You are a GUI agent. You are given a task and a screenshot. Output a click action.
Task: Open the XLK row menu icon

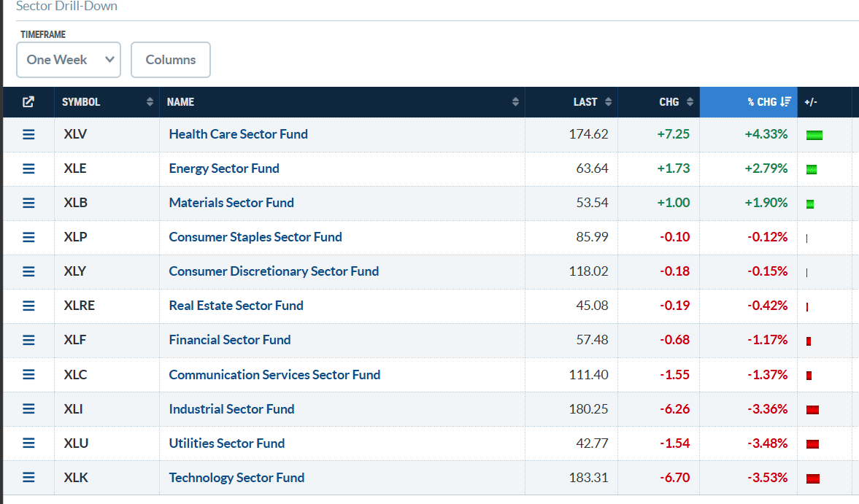[x=28, y=477]
